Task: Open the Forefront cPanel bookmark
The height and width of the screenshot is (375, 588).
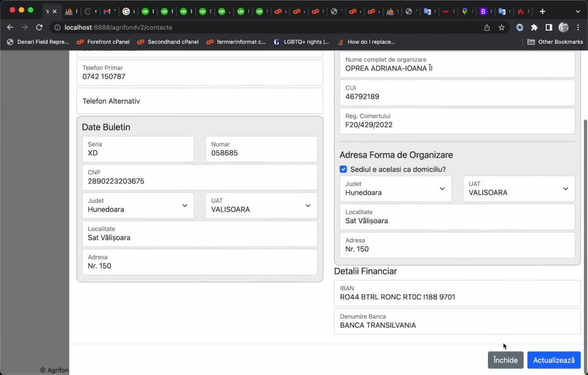Action: (103, 42)
